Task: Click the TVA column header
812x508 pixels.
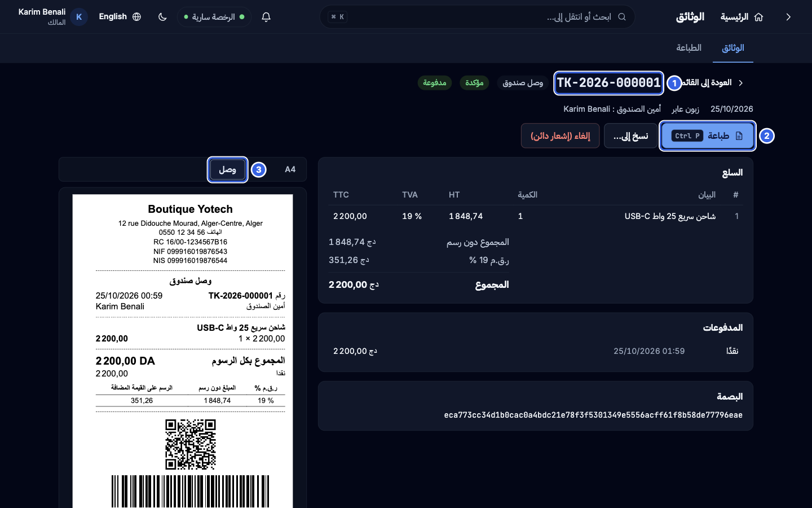Action: pyautogui.click(x=410, y=195)
